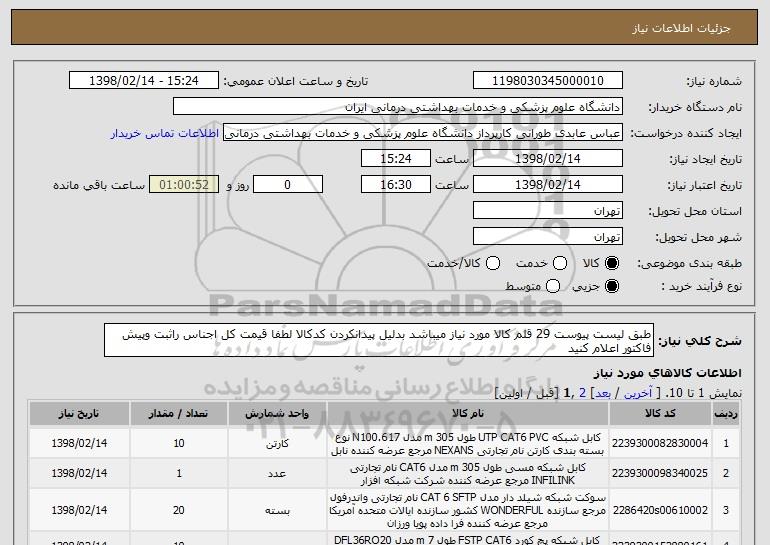The width and height of the screenshot is (770, 545).
Task: Click the تاریخ نیاز column header
Action: (79, 413)
